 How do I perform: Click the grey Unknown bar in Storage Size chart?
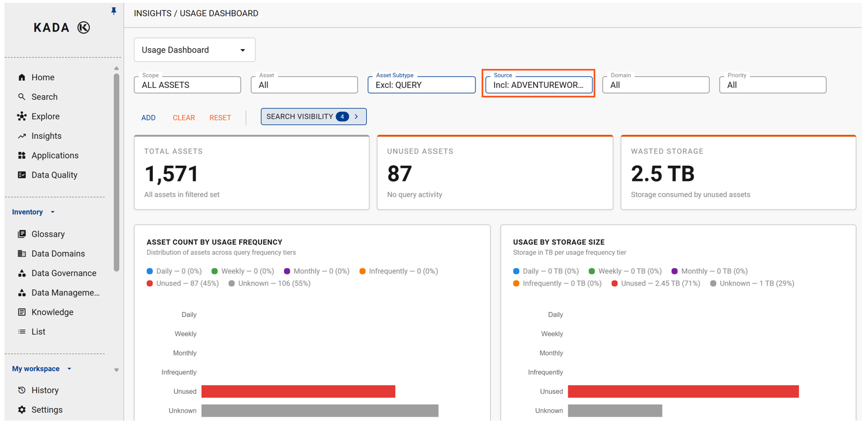click(x=615, y=411)
